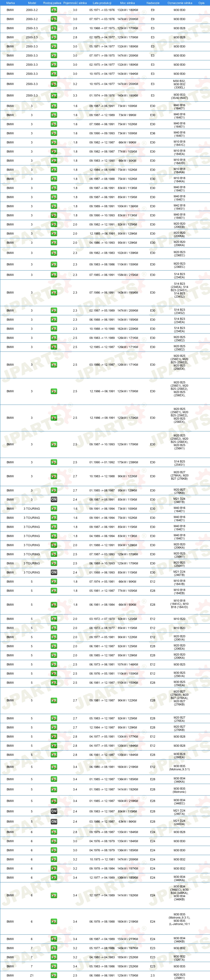Click petrol icon in M42 B18 (184S1) row

(x=54, y=206)
